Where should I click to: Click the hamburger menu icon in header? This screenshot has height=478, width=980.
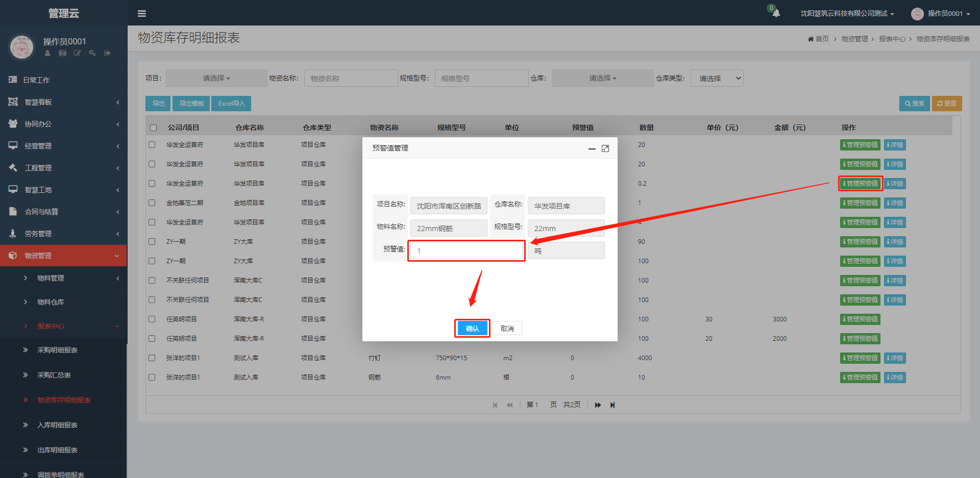pyautogui.click(x=142, y=14)
